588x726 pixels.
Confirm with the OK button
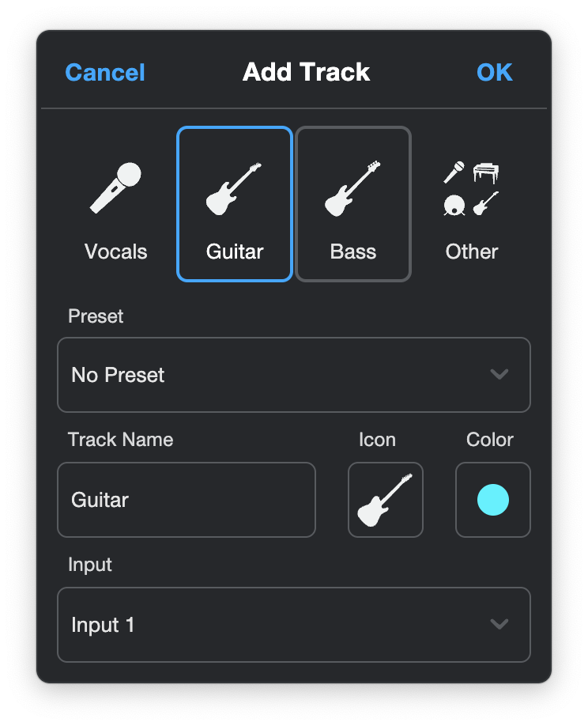[x=495, y=73]
